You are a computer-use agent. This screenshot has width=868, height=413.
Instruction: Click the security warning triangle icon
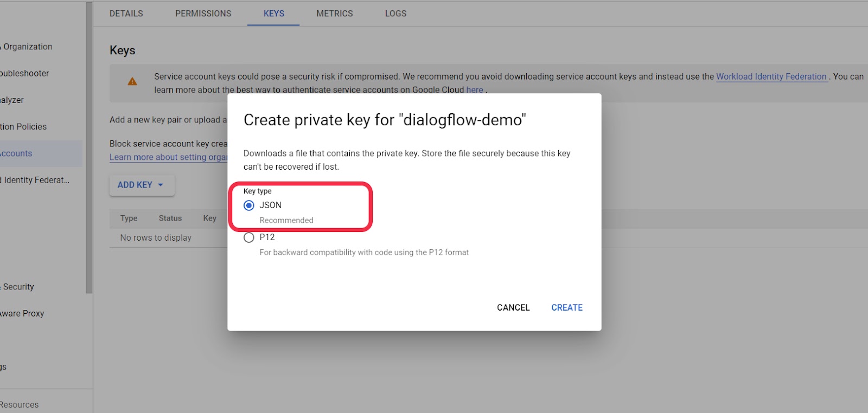point(132,81)
